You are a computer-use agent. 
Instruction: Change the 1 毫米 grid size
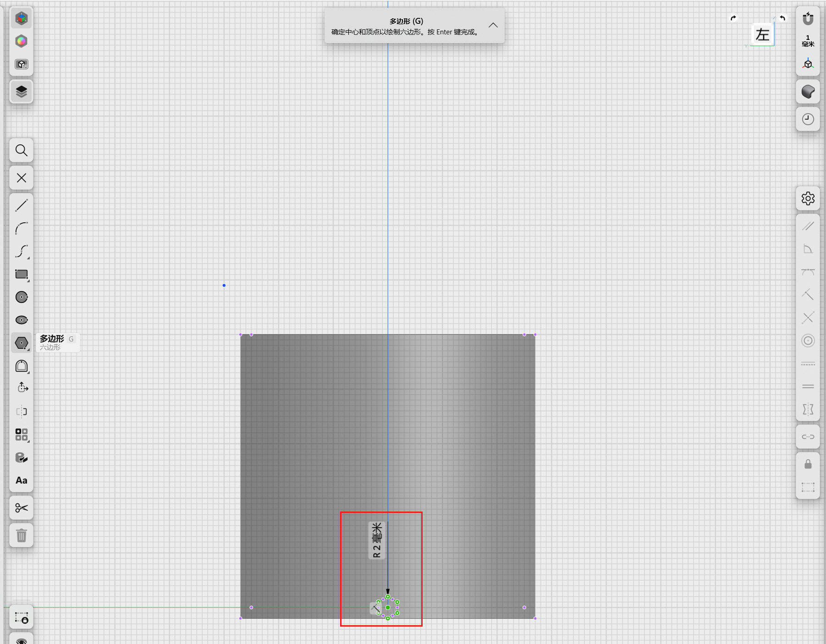click(x=808, y=41)
